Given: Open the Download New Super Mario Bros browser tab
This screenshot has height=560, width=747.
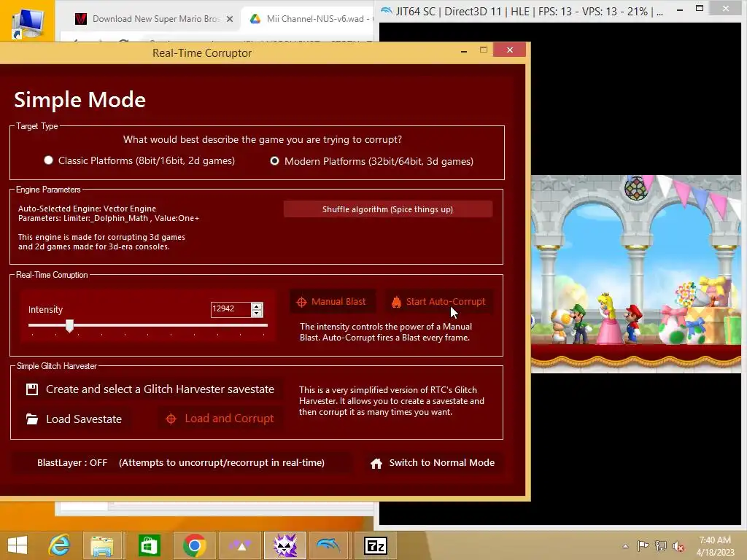Looking at the screenshot, I should coord(155,19).
